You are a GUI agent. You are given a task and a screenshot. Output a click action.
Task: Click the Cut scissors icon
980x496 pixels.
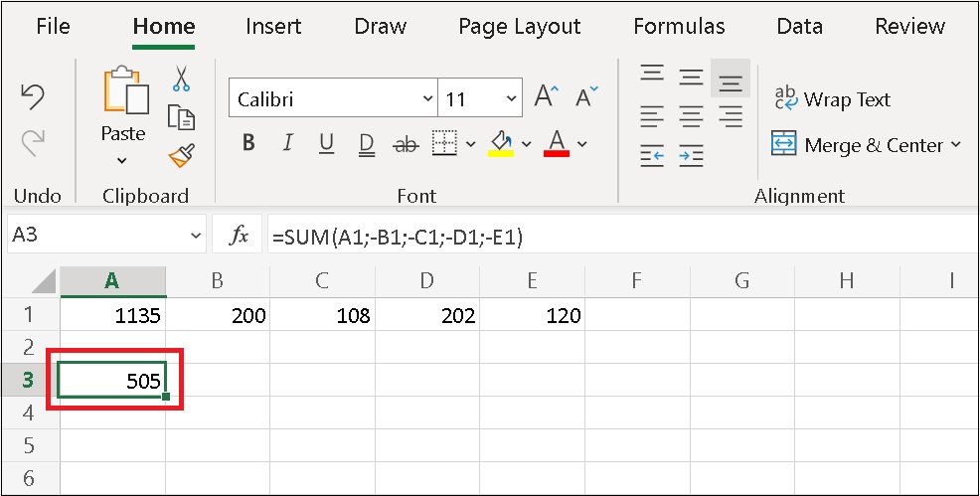pos(181,79)
